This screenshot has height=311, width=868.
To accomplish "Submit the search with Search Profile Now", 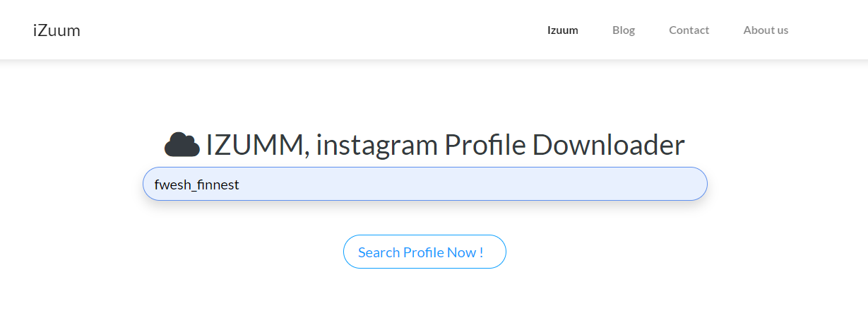I will (x=424, y=252).
